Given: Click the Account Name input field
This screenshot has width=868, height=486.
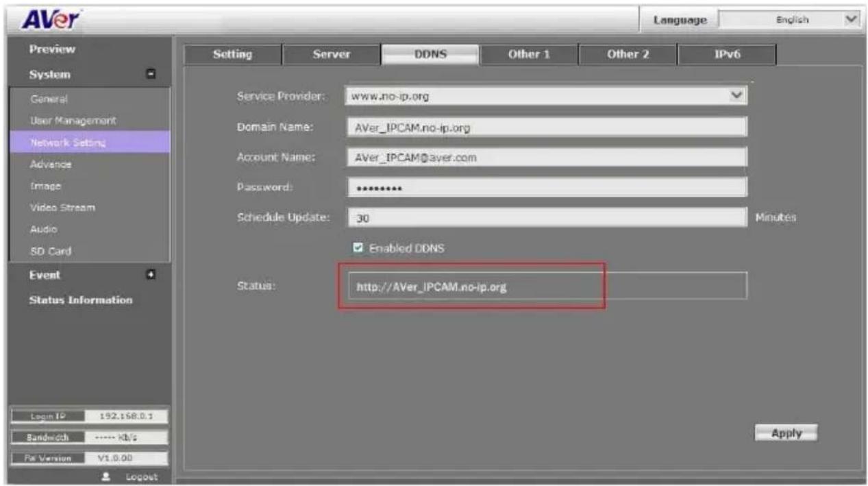Looking at the screenshot, I should coord(547,157).
